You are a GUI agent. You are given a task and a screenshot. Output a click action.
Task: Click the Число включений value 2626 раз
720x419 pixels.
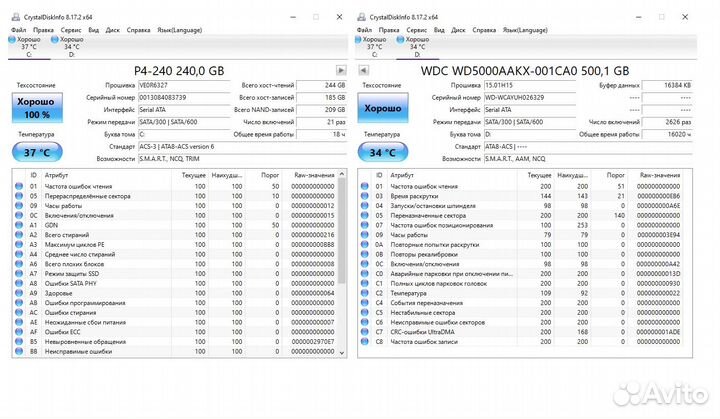tap(667, 122)
